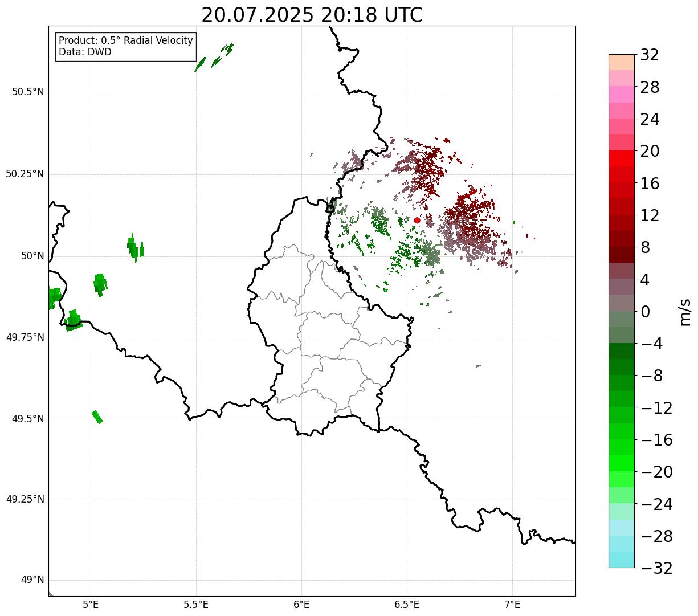
Task: Click the 6.5°E longitude label
Action: pos(407,605)
